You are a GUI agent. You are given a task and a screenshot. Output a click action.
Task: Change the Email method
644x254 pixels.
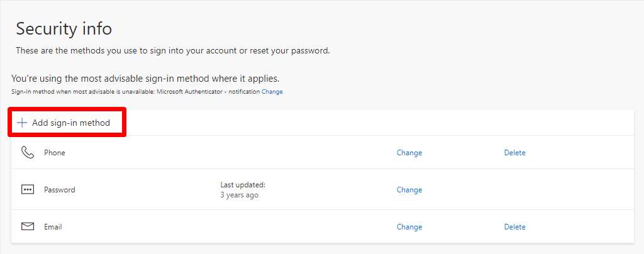click(x=409, y=226)
